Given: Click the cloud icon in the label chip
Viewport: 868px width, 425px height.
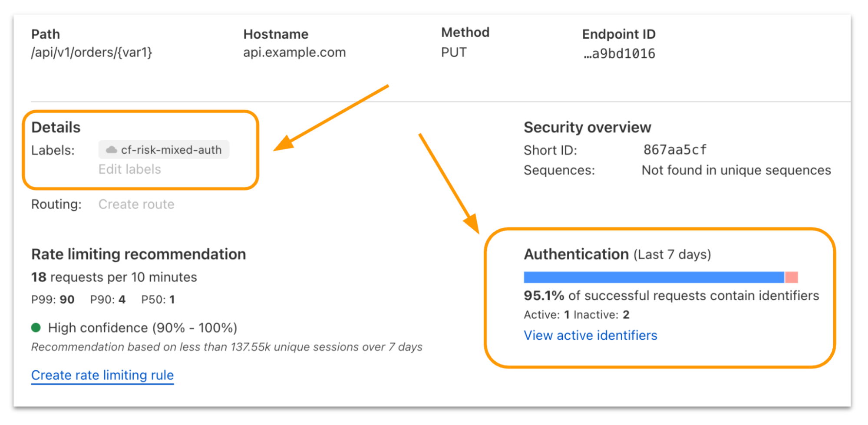Looking at the screenshot, I should click(112, 150).
